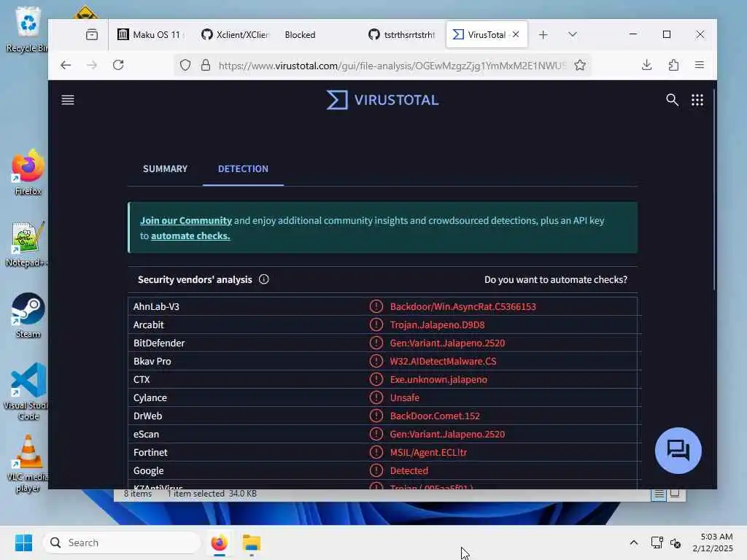Click the alert icon in the Google row
The height and width of the screenshot is (560, 747).
point(376,470)
